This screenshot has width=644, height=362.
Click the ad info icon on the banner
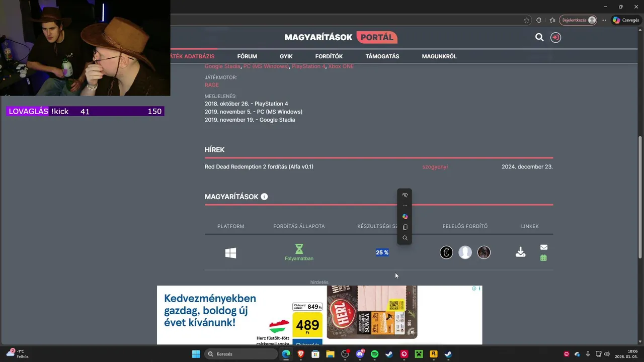pos(474,289)
